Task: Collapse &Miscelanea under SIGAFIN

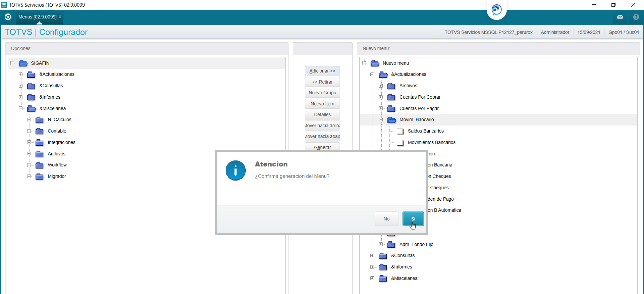Action: coord(21,108)
